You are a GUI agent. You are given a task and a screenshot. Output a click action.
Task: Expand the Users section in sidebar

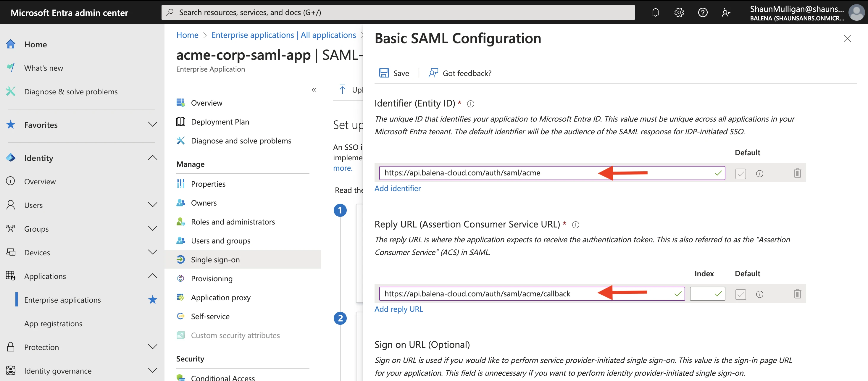tap(153, 205)
